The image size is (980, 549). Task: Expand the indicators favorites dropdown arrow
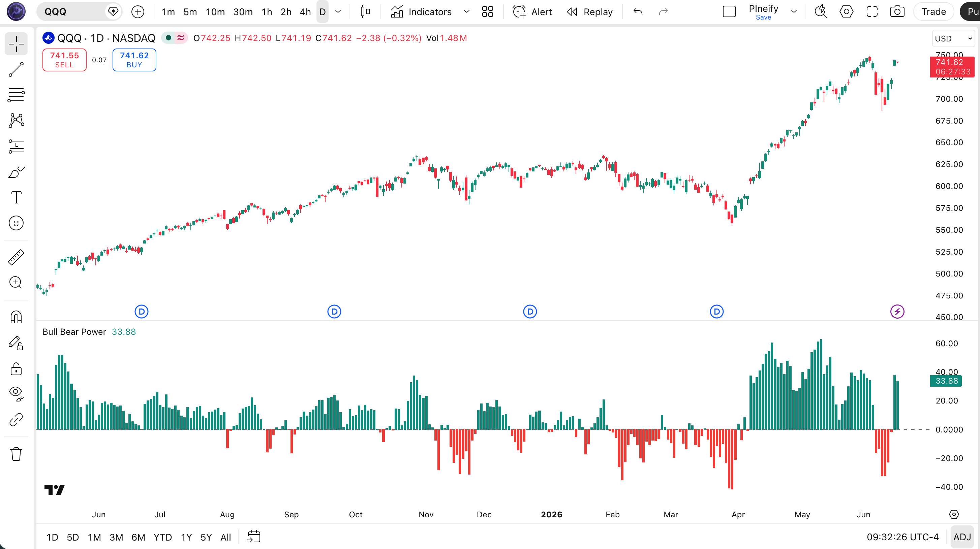tap(466, 12)
